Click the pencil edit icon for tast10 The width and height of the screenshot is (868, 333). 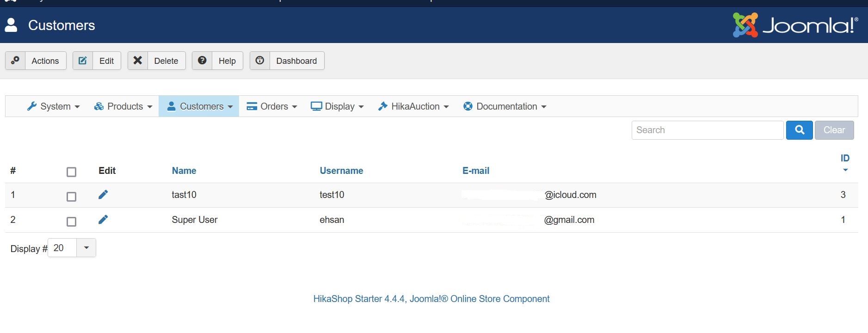(103, 195)
